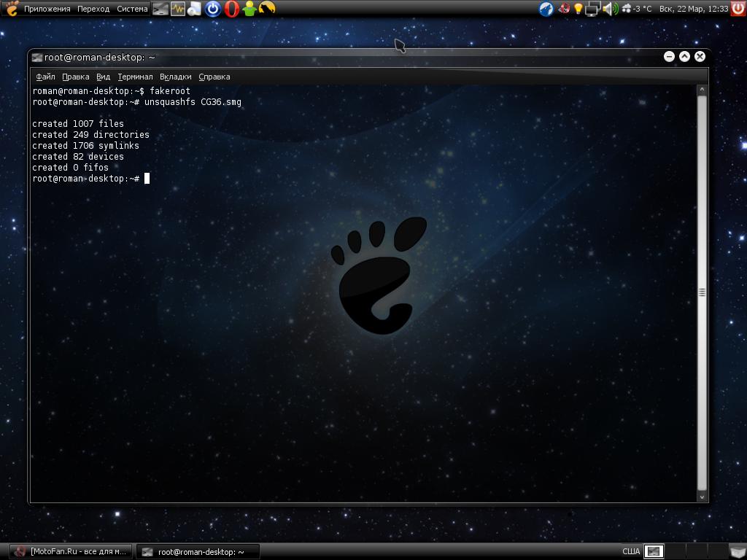This screenshot has height=560, width=747.
Task: Close the terminal window
Action: click(x=700, y=57)
